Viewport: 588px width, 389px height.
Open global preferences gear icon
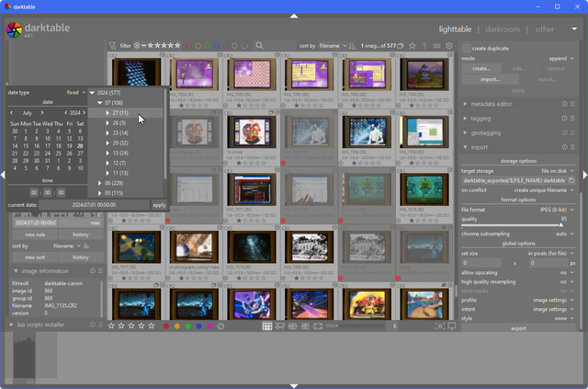pos(449,45)
